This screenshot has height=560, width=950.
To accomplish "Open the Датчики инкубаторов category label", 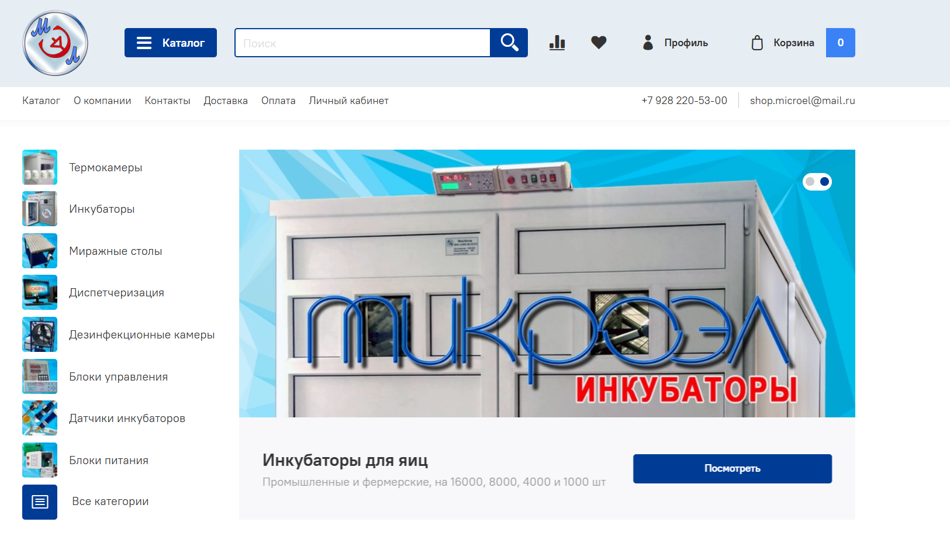I will point(127,418).
